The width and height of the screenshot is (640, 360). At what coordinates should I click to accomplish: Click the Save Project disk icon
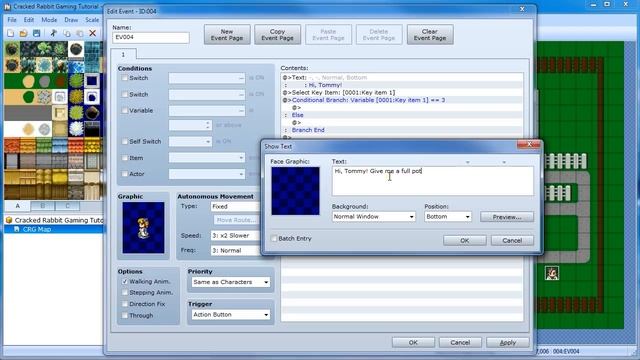pyautogui.click(x=36, y=33)
